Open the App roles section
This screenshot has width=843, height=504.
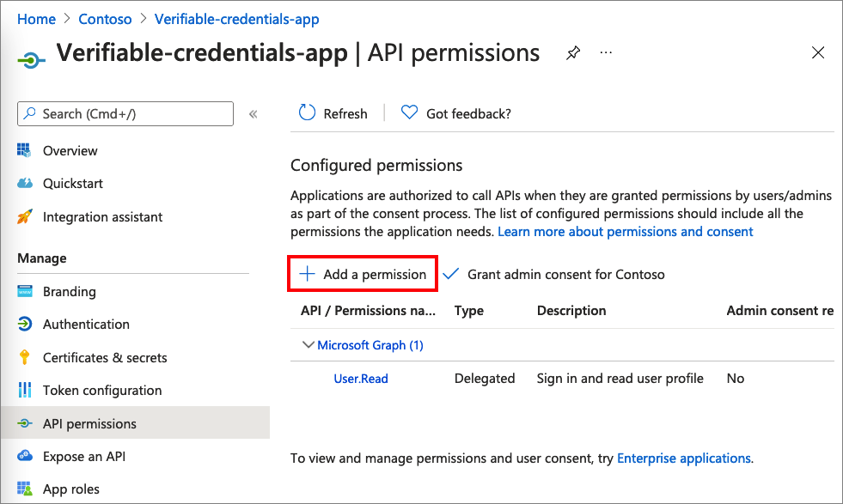[70, 488]
